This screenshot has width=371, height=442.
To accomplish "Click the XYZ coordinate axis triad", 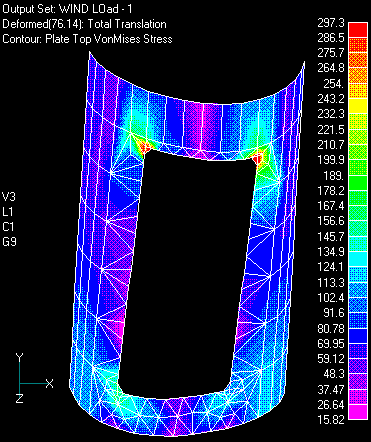I will click(34, 379).
